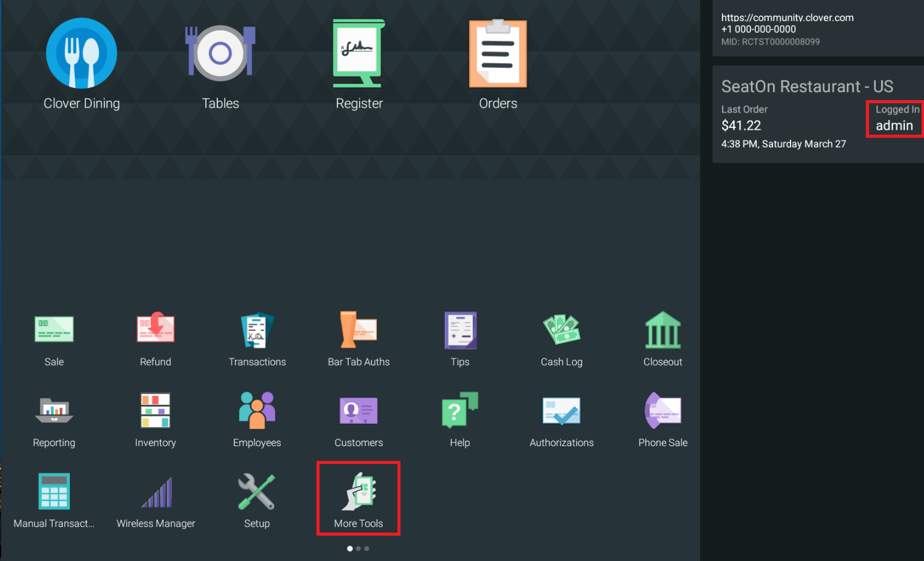Start a new Sale

(54, 330)
